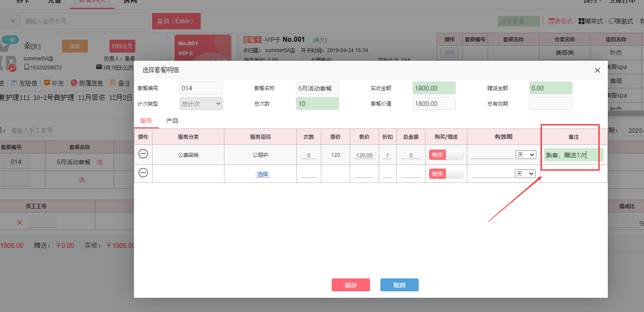Open validity unit 天 dropdown in 公眼护 row
Screen dimensions: 644x312
coord(526,155)
